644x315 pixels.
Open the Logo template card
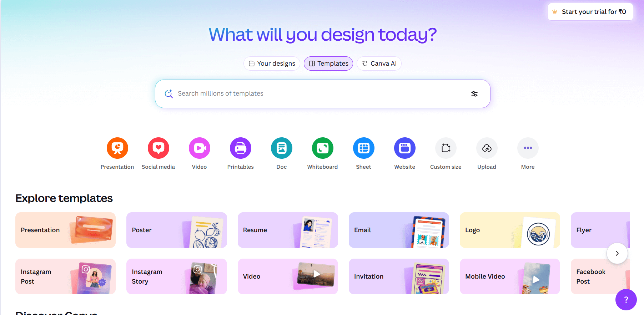pyautogui.click(x=510, y=230)
